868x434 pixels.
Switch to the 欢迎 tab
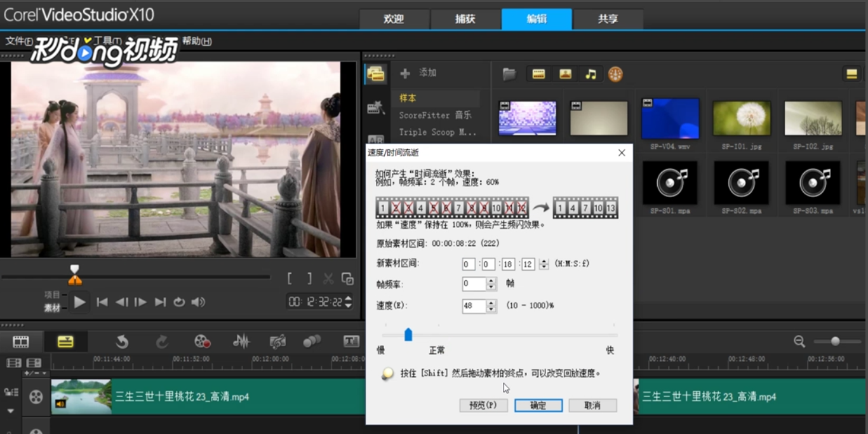click(x=394, y=19)
